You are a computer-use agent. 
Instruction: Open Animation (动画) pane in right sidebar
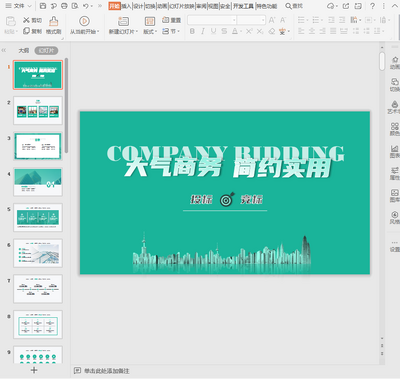395,63
